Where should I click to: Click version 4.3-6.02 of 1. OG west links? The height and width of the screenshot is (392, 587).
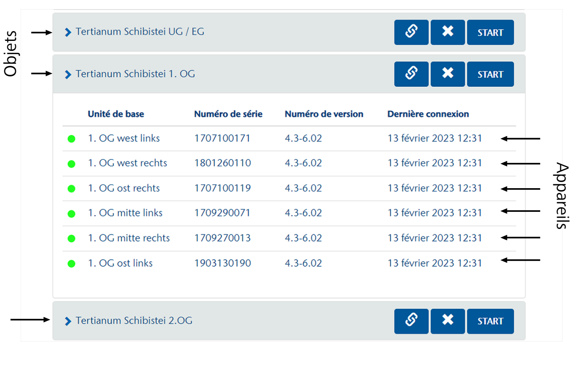tap(303, 138)
